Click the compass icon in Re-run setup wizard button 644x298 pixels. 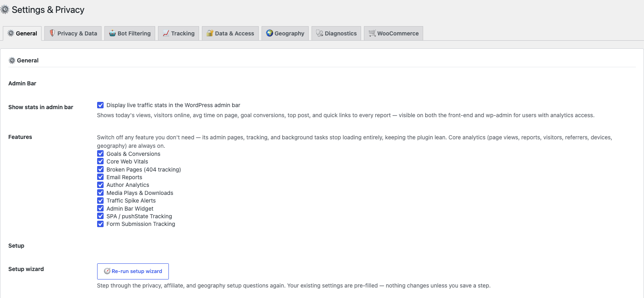point(107,271)
